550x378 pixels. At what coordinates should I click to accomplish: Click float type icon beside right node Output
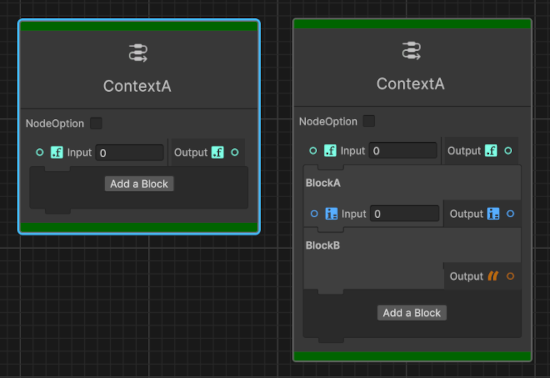click(x=491, y=150)
